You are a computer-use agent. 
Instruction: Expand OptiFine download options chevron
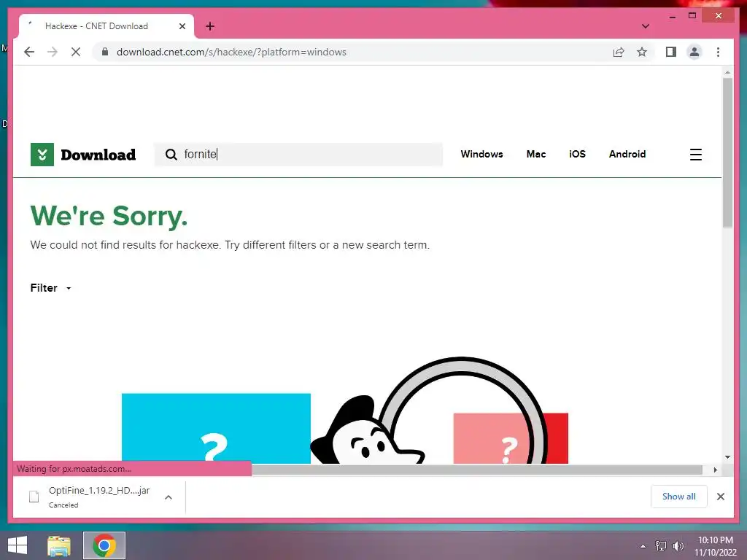[169, 497]
